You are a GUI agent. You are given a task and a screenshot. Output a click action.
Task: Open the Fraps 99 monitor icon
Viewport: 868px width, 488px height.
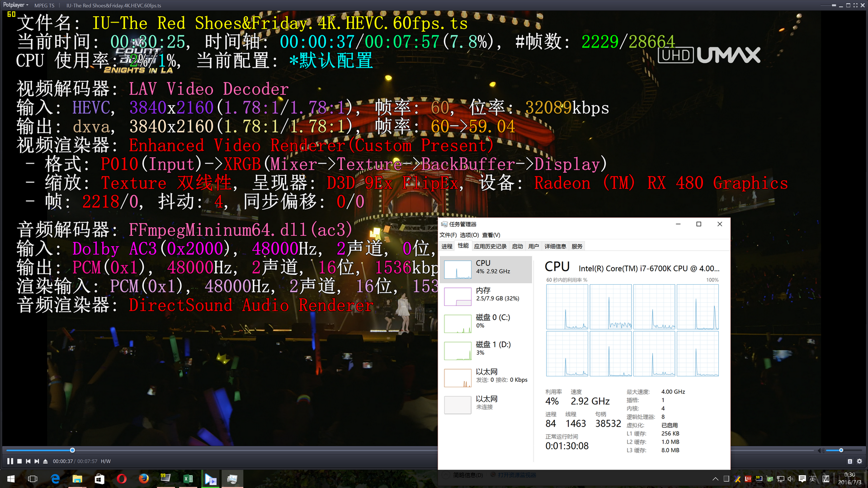pos(165,479)
